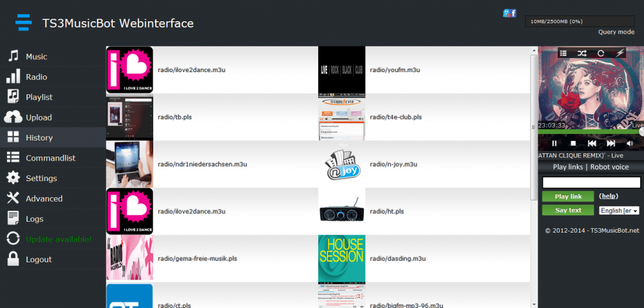Click the TS3MusicBot logo icon

(x=24, y=22)
